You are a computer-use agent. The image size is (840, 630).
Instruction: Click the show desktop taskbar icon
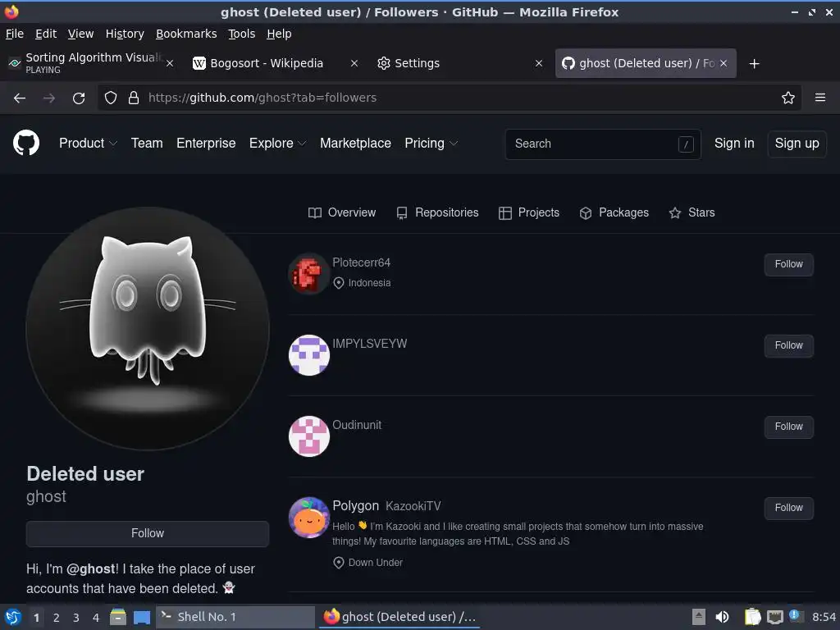coord(142,618)
